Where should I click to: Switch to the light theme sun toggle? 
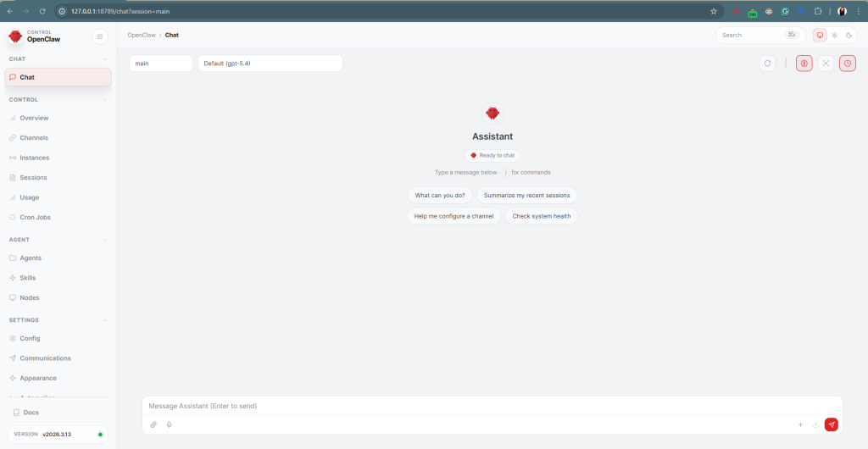(834, 36)
